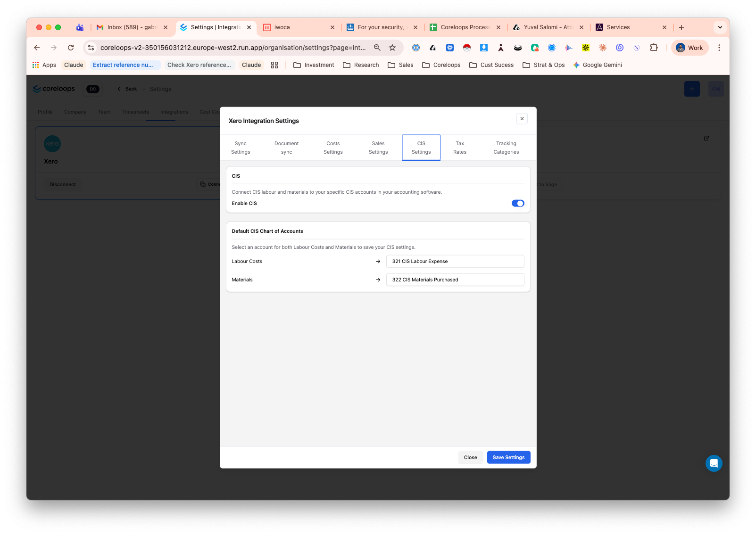This screenshot has width=756, height=535.
Task: Click the address bar URL field
Action: point(233,48)
